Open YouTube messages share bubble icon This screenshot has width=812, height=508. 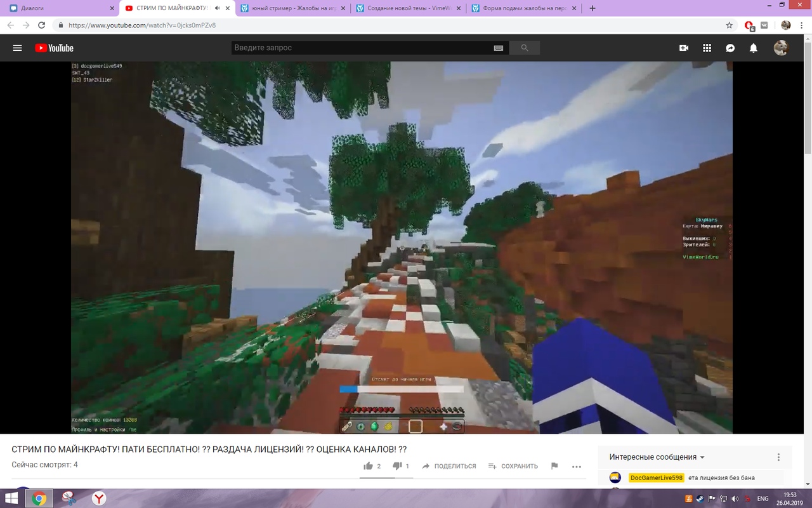click(x=730, y=48)
